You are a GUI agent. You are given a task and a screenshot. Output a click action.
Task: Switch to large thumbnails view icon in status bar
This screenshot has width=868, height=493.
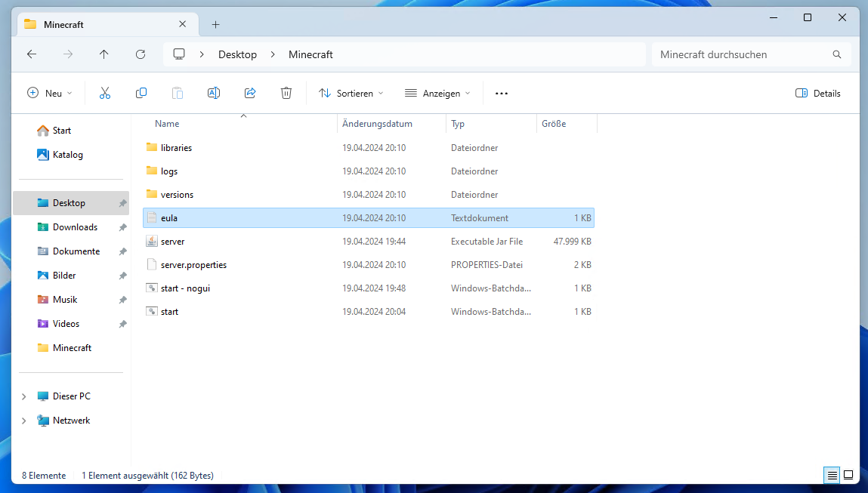[848, 475]
